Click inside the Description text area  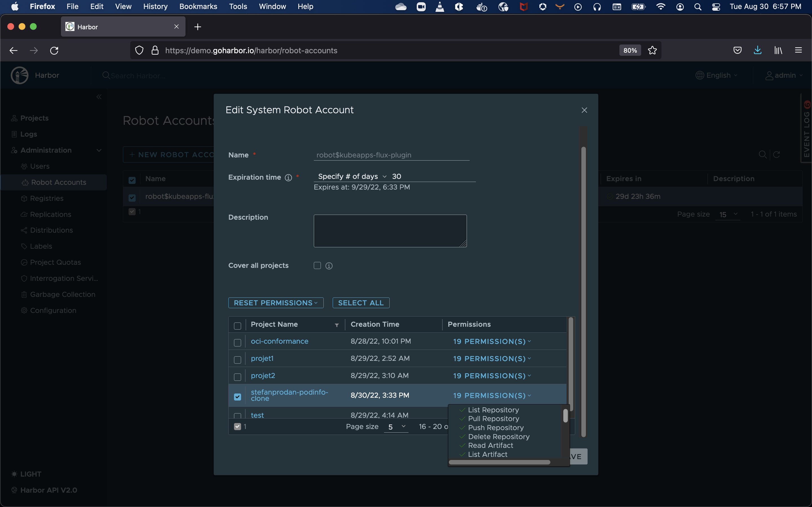[x=390, y=231]
